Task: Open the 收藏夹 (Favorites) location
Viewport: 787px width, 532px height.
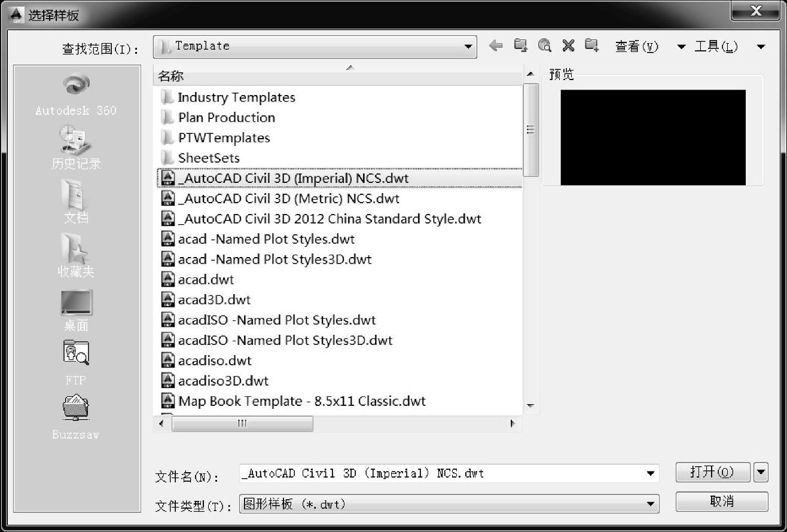Action: coord(76,255)
